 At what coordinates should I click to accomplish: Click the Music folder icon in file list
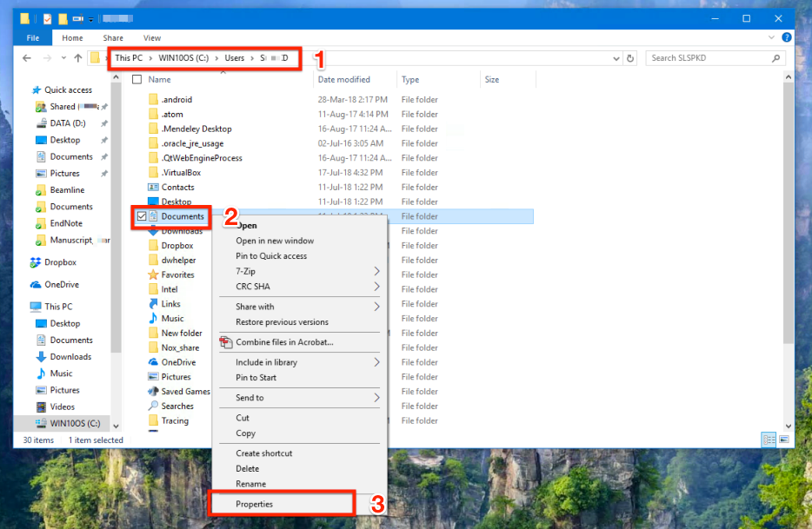153,319
